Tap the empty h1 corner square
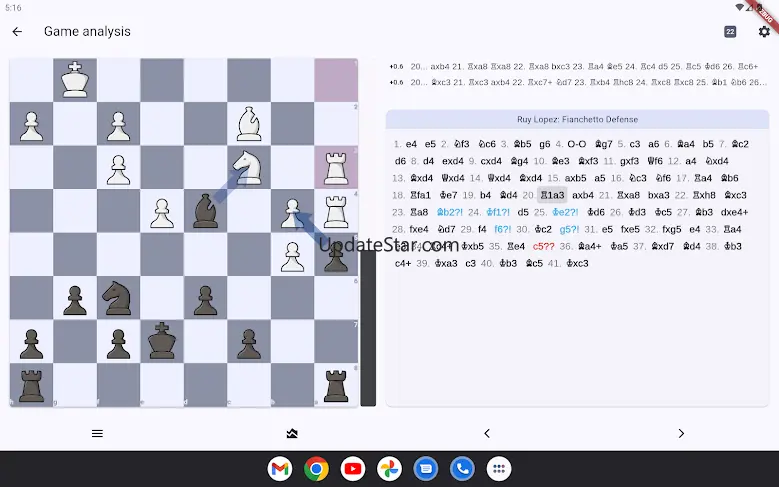Image resolution: width=779 pixels, height=487 pixels. click(x=31, y=80)
